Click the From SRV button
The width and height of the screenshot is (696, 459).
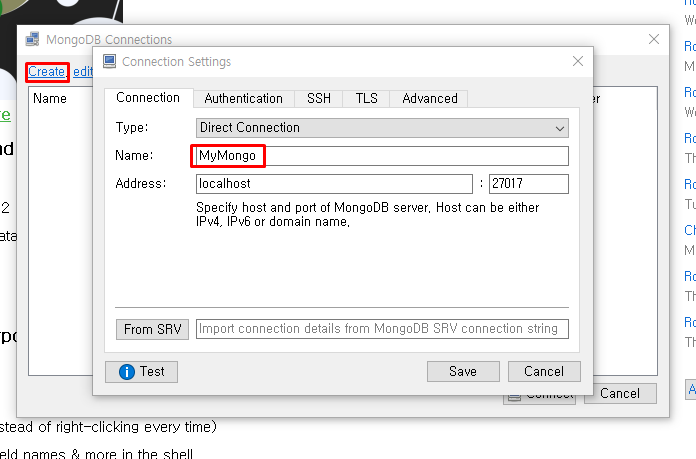coord(152,329)
